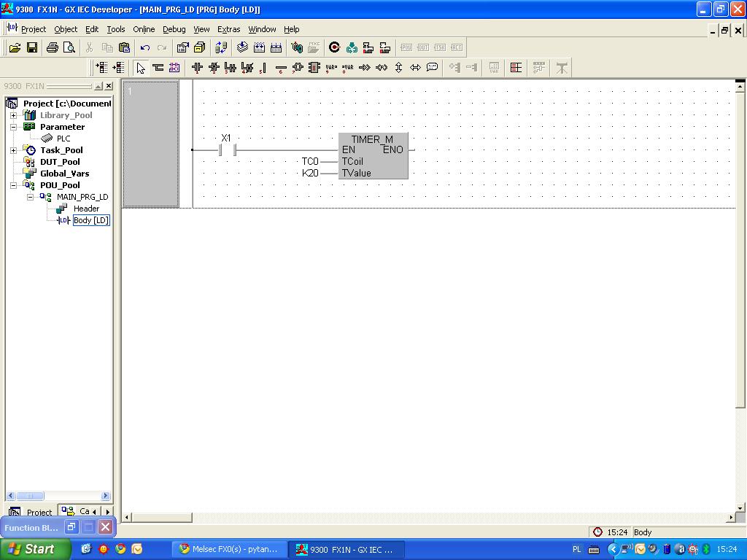The image size is (747, 560).
Task: Open the Header of MAIN_PRG_LD
Action: point(86,209)
